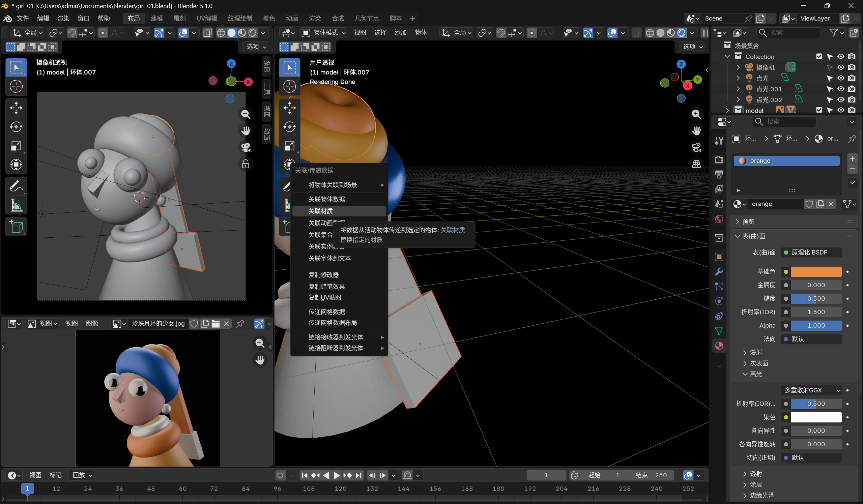The image size is (863, 504).
Task: Click the 结束 end frame field
Action: [651, 475]
